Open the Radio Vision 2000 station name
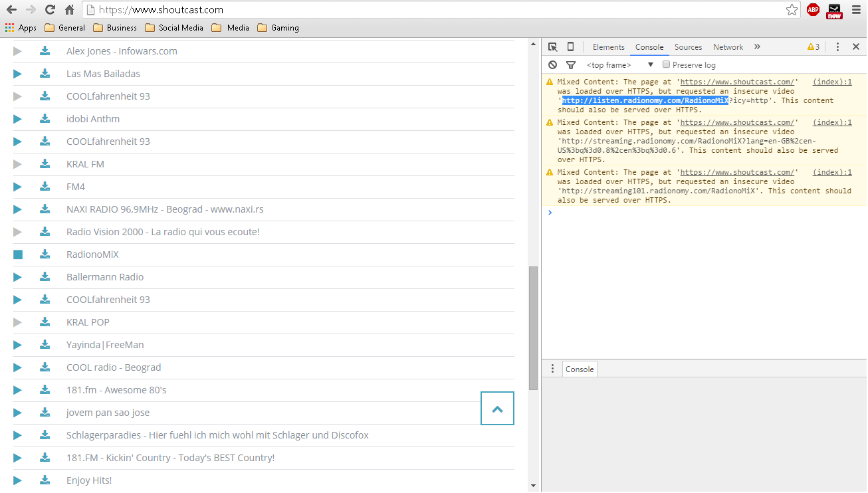This screenshot has height=493, width=868. pyautogui.click(x=163, y=232)
